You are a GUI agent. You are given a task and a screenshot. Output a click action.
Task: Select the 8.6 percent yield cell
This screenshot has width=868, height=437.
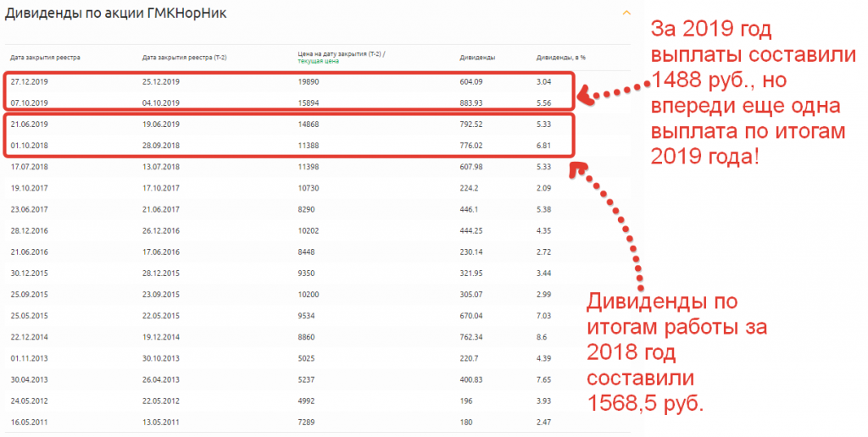coord(542,335)
